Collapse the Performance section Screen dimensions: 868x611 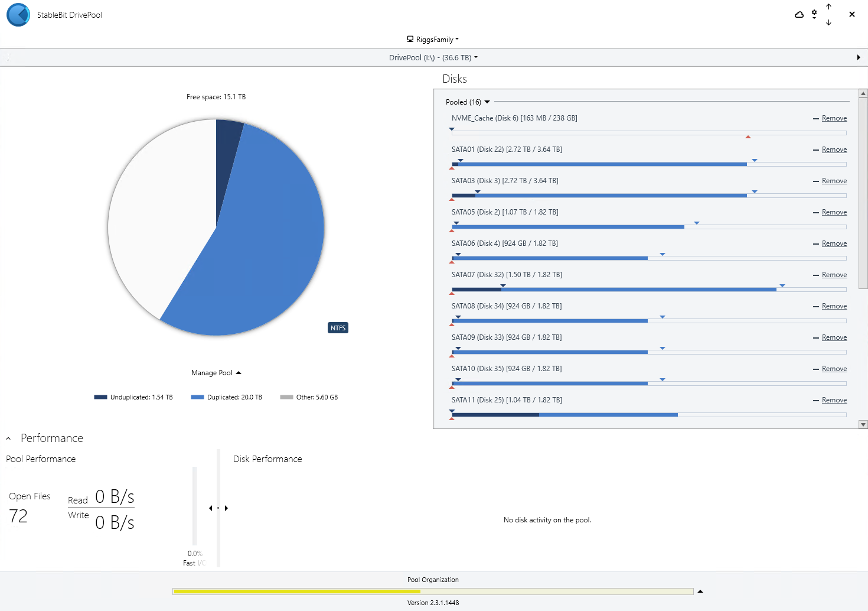pos(8,438)
